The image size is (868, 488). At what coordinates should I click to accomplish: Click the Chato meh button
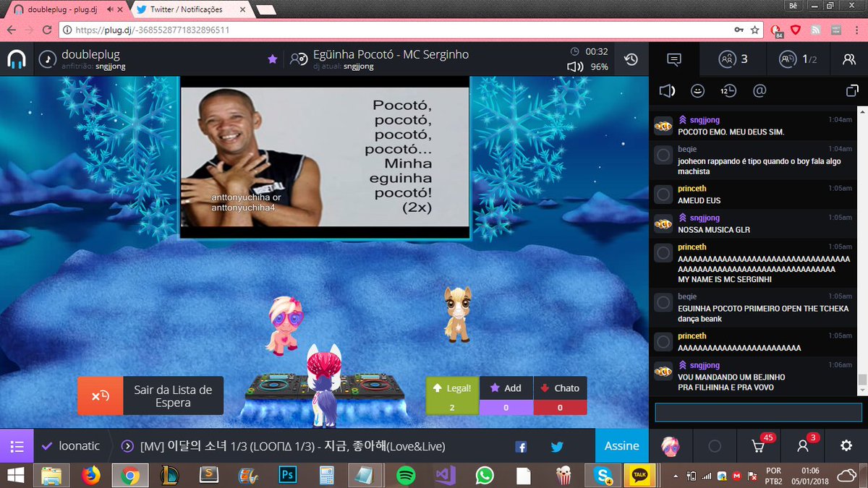[x=560, y=395]
